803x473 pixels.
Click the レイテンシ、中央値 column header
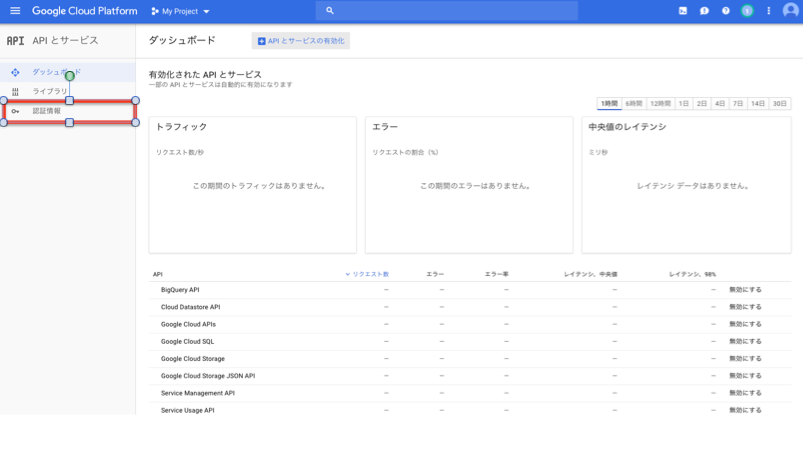590,274
